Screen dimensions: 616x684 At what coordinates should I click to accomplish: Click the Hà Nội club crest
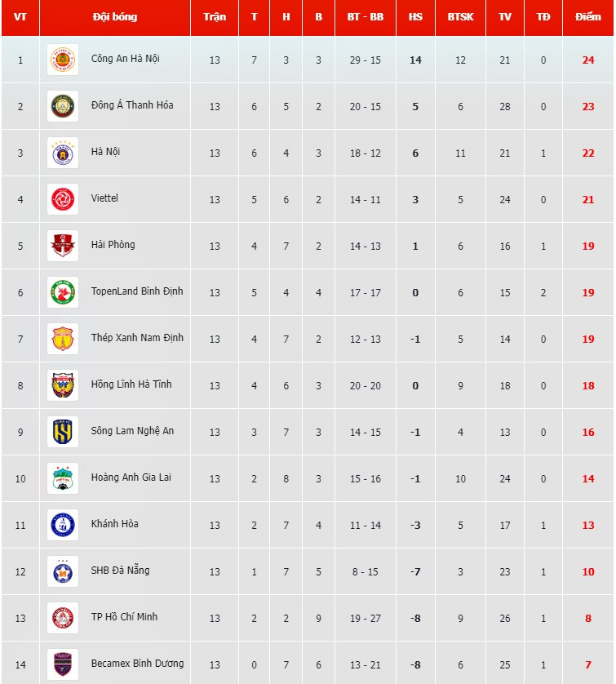[x=63, y=153]
